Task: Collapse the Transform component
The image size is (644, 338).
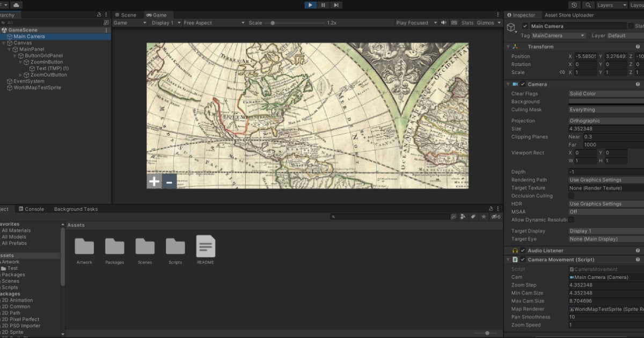Action: pos(508,46)
